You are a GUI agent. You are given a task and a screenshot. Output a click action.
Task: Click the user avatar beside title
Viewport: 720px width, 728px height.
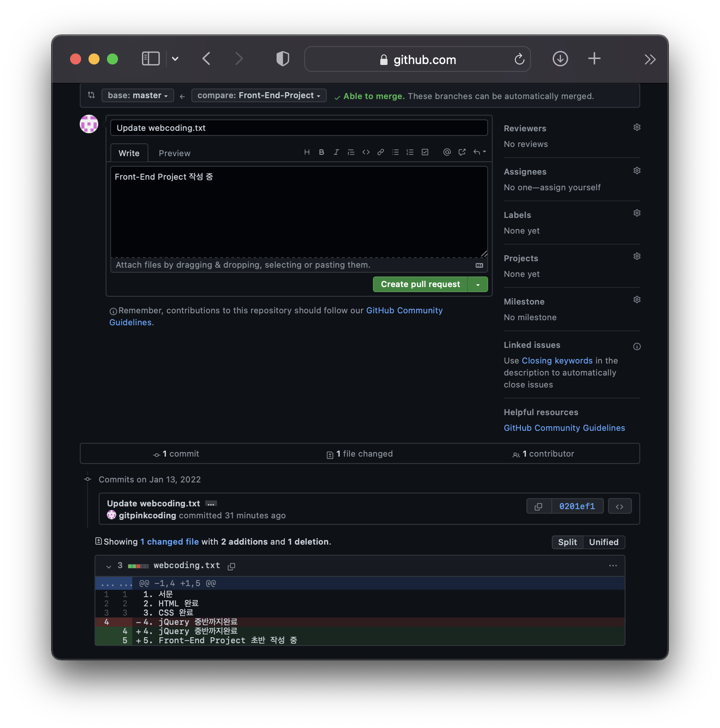point(89,124)
